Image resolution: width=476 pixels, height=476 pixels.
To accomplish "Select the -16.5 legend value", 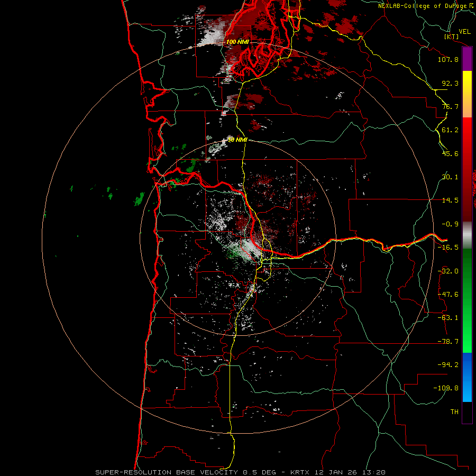I will [x=448, y=248].
